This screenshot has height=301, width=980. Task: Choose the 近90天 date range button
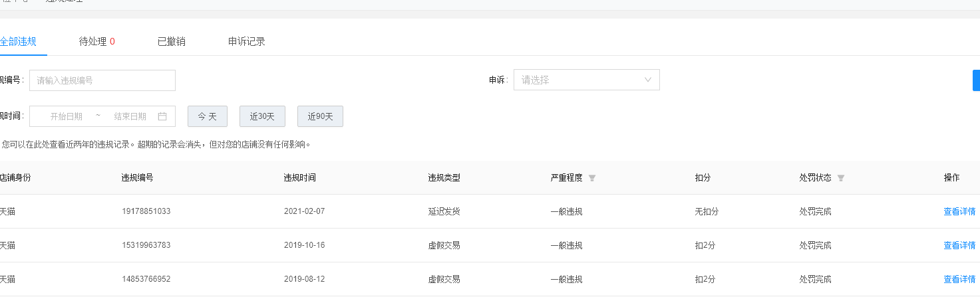tap(321, 116)
